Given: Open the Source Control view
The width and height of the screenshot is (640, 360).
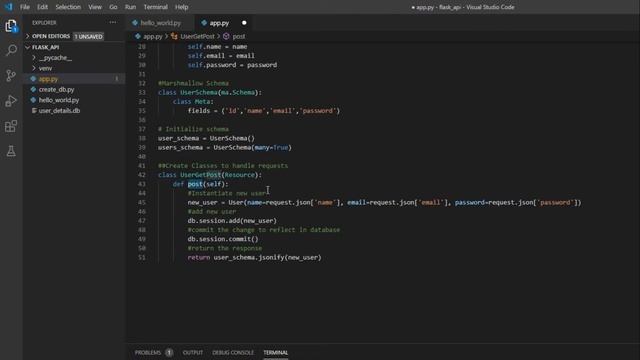Looking at the screenshot, I should point(11,76).
